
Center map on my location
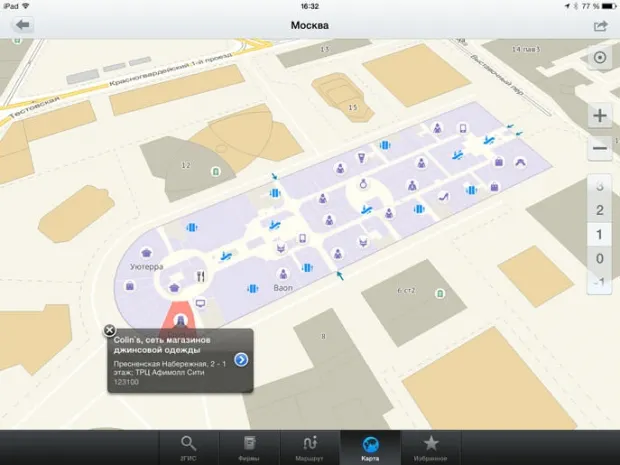pos(600,58)
